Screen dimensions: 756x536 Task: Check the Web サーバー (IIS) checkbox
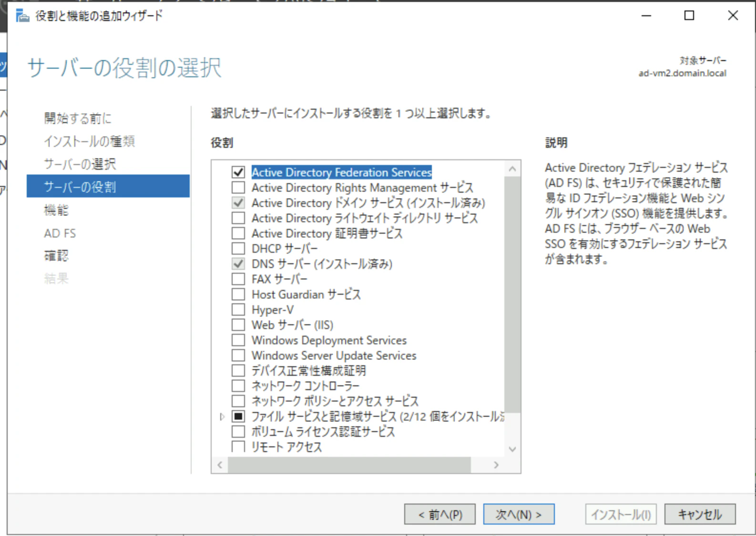point(238,325)
